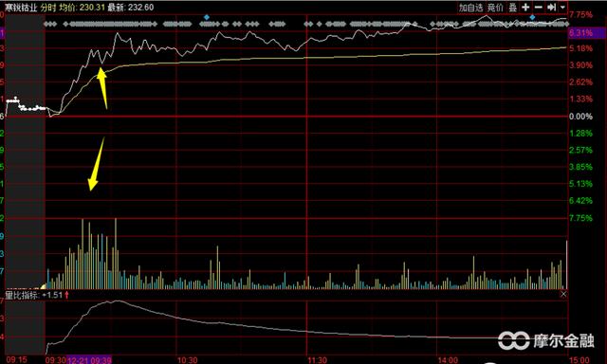Screen dimensions: 607x364
Task: Click the 竞价 button
Action: [x=495, y=7]
